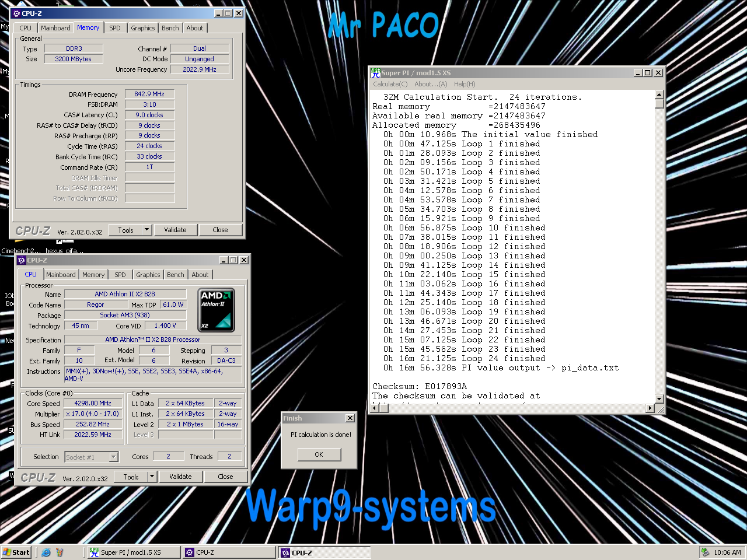Open Bench tab in bottom CPU-Z window
The width and height of the screenshot is (747, 560).
176,275
